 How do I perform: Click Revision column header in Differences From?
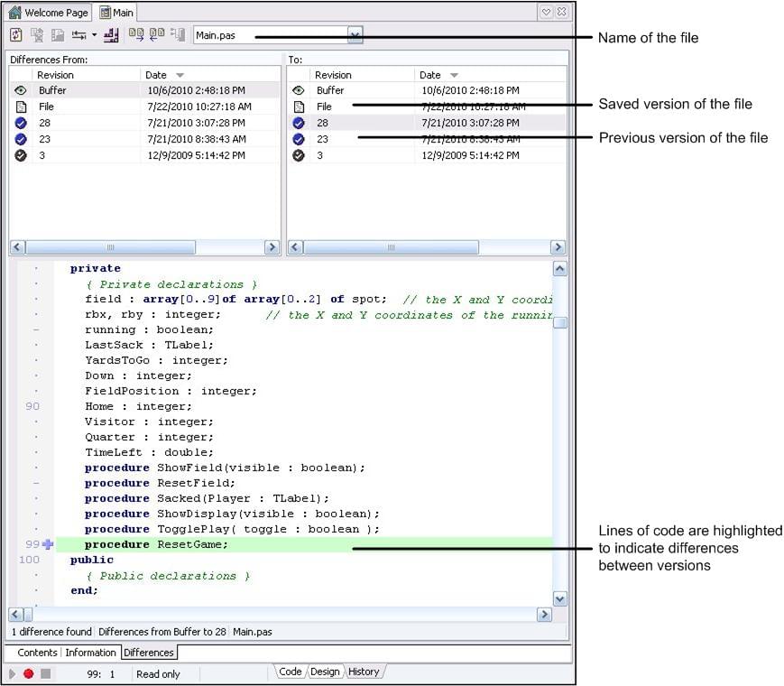(x=86, y=75)
